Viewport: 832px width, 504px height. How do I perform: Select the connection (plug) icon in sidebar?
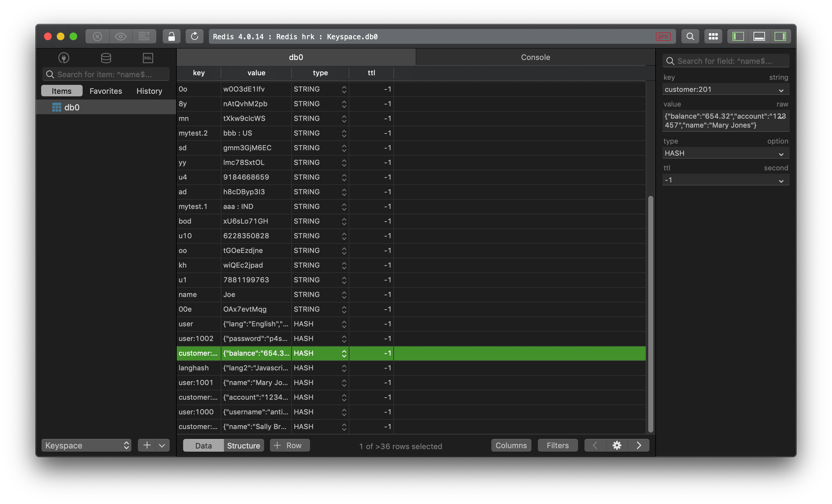pyautogui.click(x=63, y=58)
